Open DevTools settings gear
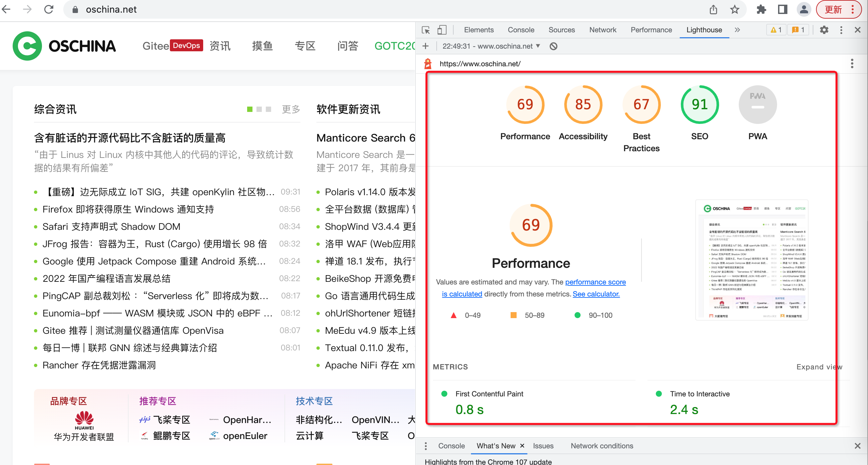 tap(824, 30)
